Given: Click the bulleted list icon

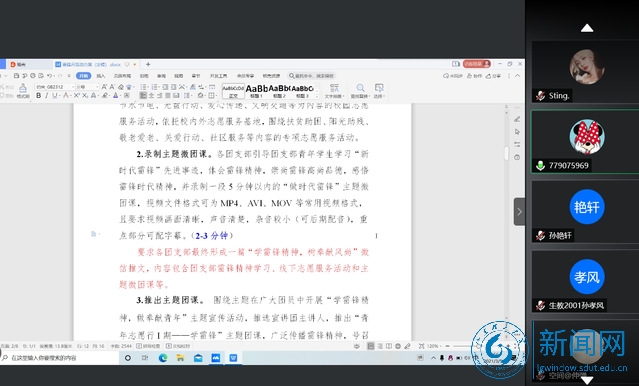Looking at the screenshot, I should click(143, 87).
